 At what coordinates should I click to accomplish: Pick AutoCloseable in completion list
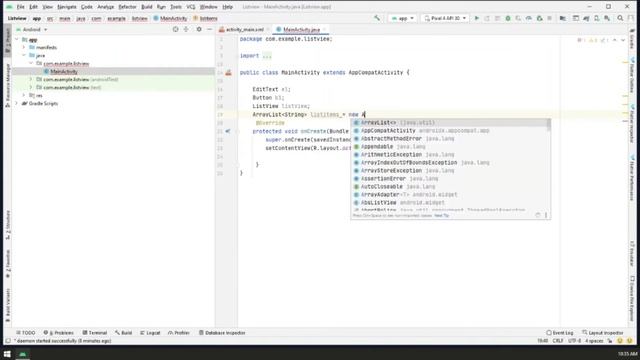tap(449, 187)
